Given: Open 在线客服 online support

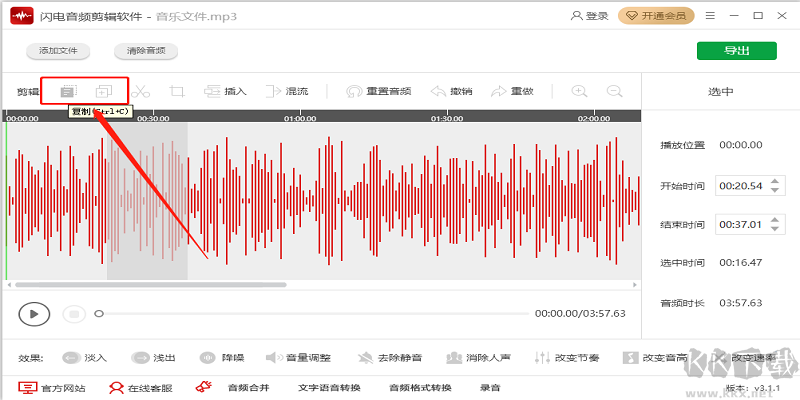Looking at the screenshot, I should coord(141,388).
